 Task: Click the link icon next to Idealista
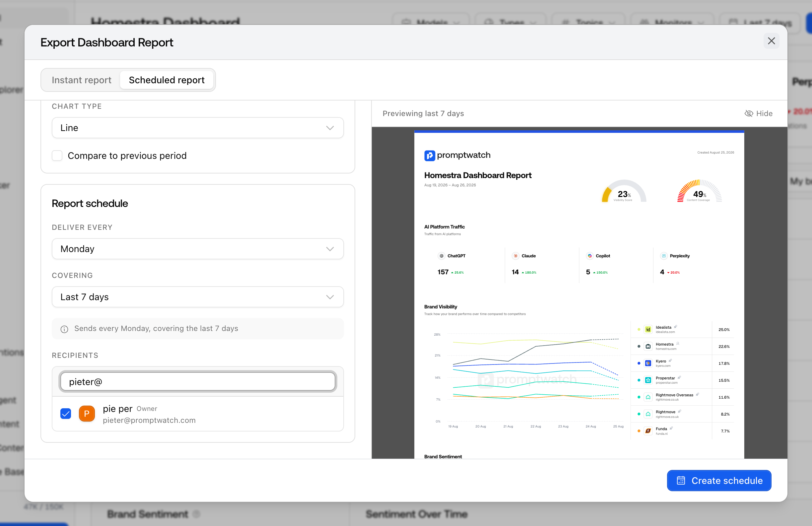[675, 327]
